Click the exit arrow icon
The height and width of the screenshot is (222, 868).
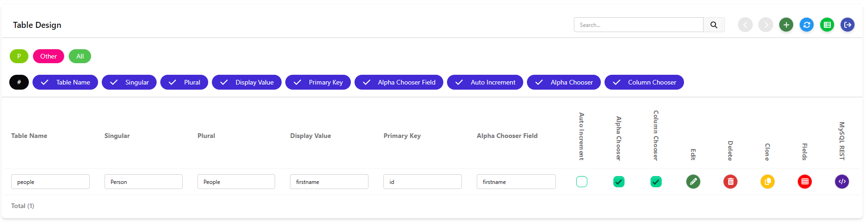coord(848,25)
